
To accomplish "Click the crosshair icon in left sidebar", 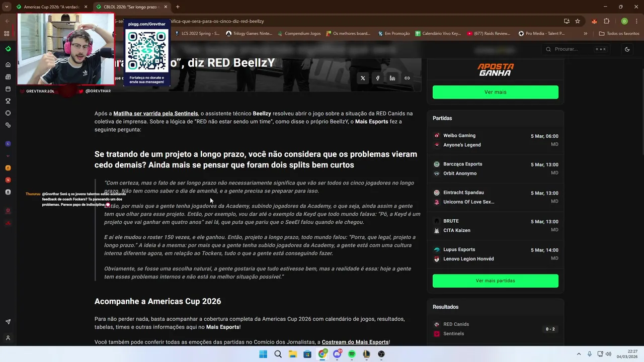I will pos(8,113).
